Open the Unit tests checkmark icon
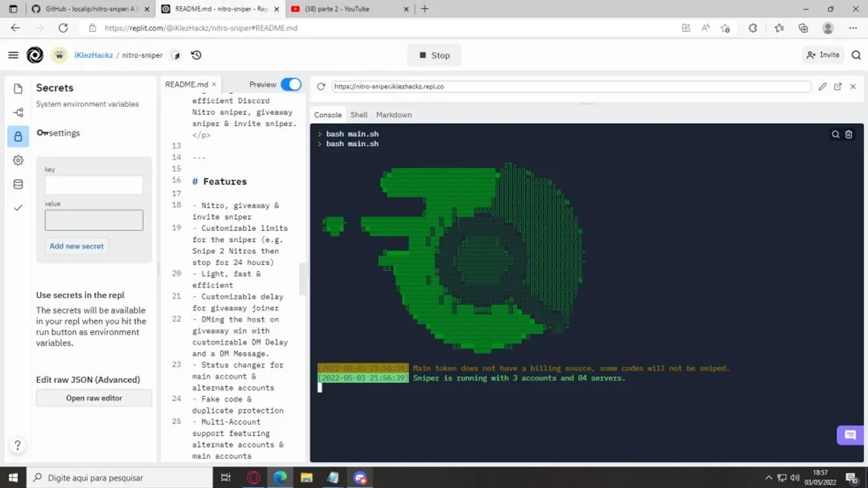The height and width of the screenshot is (488, 868). click(x=18, y=208)
